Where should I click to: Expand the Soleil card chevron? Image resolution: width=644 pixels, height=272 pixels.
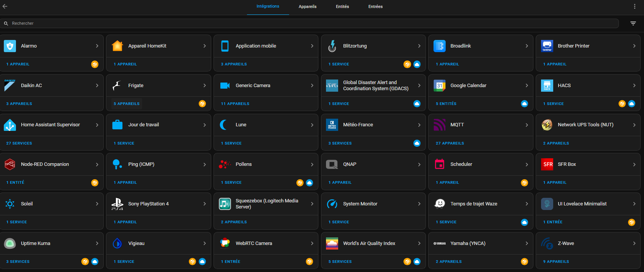click(x=97, y=204)
